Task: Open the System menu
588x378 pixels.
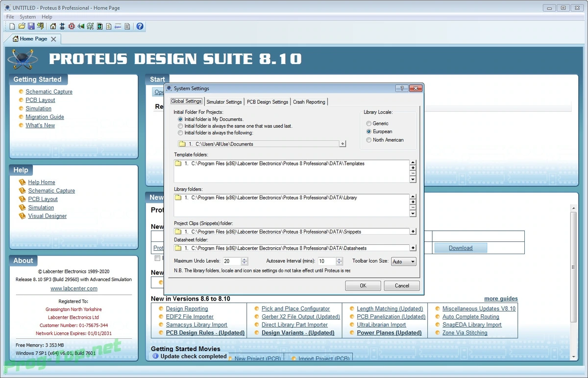Action: click(27, 17)
